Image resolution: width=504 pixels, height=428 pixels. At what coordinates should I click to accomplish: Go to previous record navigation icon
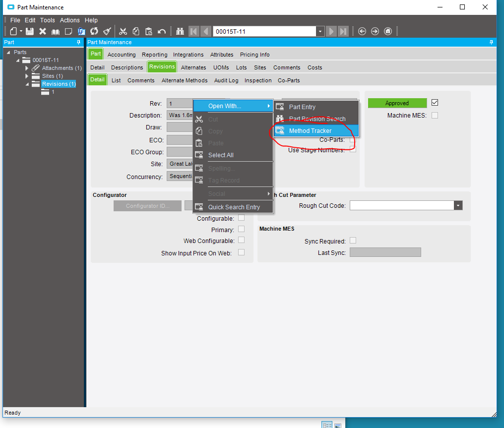pyautogui.click(x=206, y=31)
